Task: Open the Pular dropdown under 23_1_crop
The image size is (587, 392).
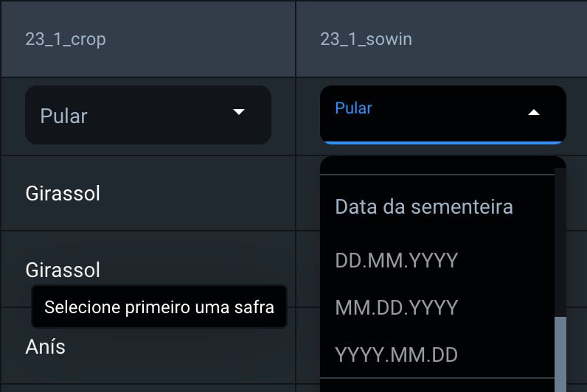Action: click(x=147, y=115)
